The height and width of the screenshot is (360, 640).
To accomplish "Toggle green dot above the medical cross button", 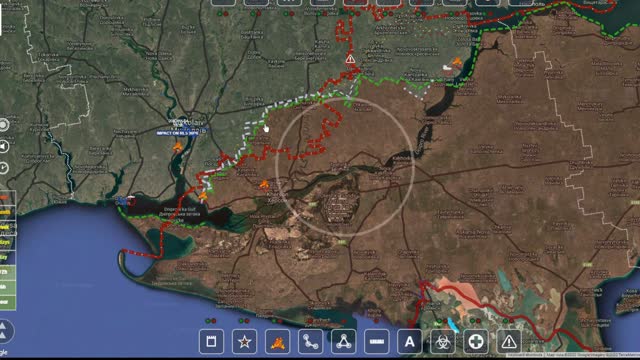I will click(472, 321).
